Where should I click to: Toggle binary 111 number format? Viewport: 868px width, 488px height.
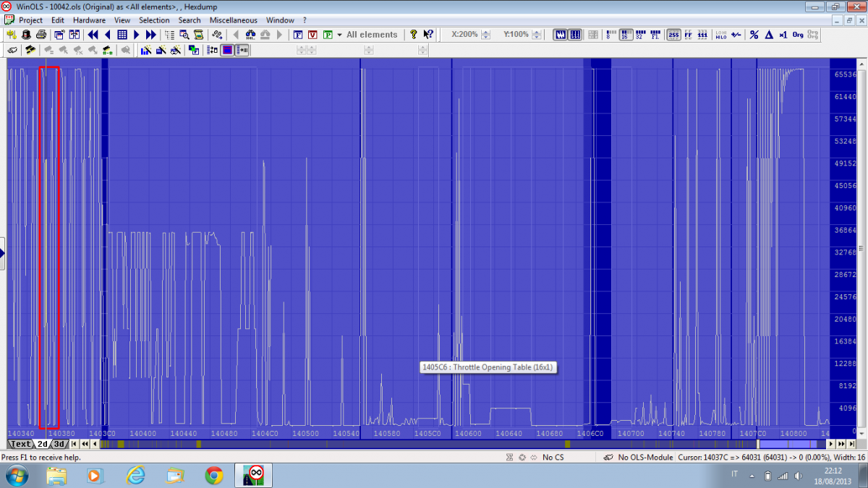click(x=702, y=34)
